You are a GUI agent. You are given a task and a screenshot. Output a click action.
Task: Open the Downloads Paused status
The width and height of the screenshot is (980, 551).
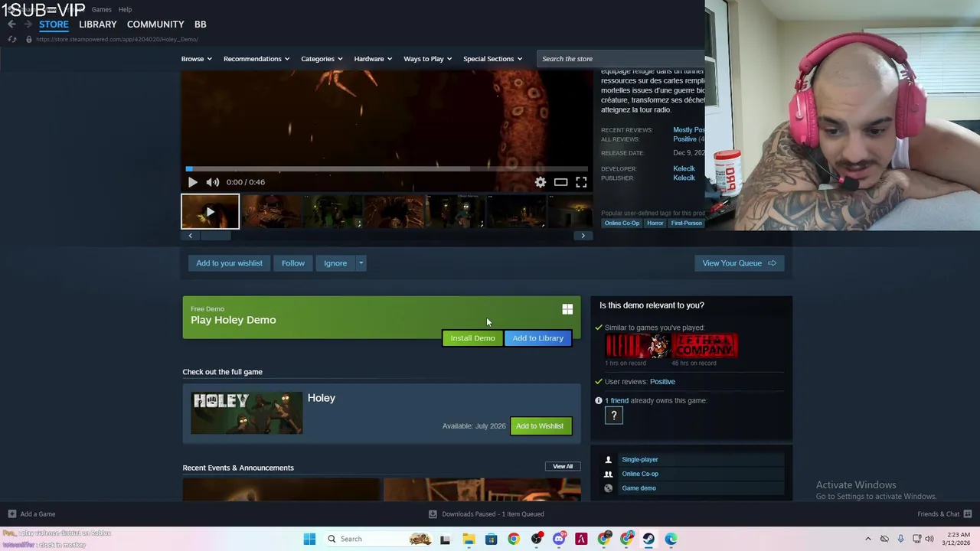tap(486, 514)
